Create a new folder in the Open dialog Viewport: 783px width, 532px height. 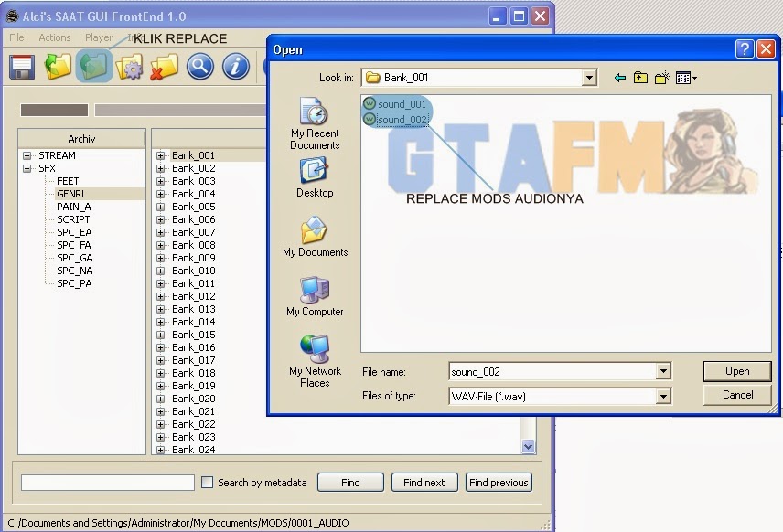tap(661, 78)
